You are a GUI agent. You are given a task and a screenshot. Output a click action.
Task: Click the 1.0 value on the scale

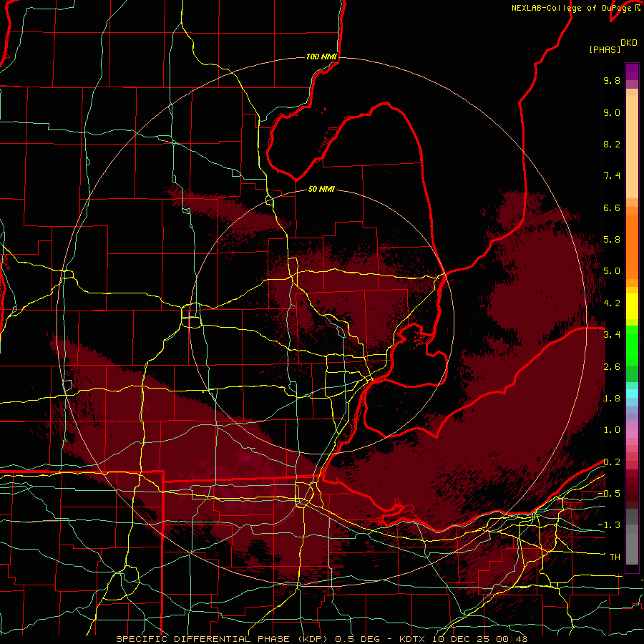612,430
